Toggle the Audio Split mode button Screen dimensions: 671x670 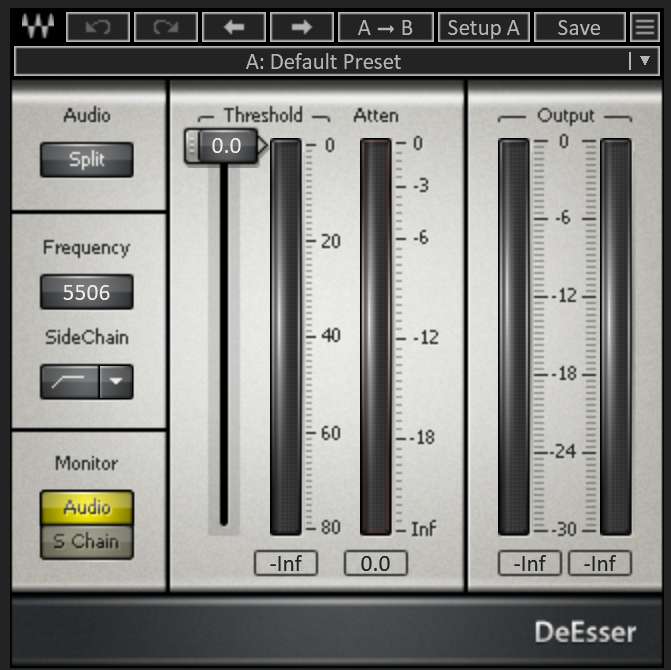[x=86, y=160]
